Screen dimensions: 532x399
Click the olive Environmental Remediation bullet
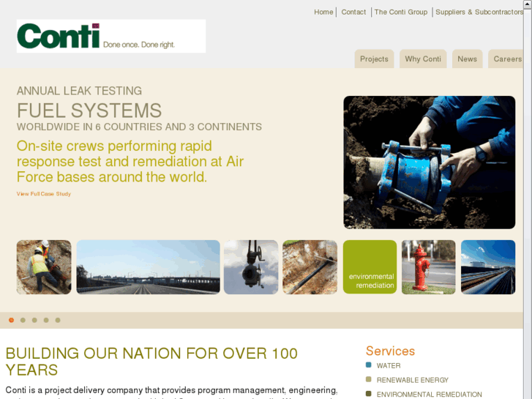point(369,394)
